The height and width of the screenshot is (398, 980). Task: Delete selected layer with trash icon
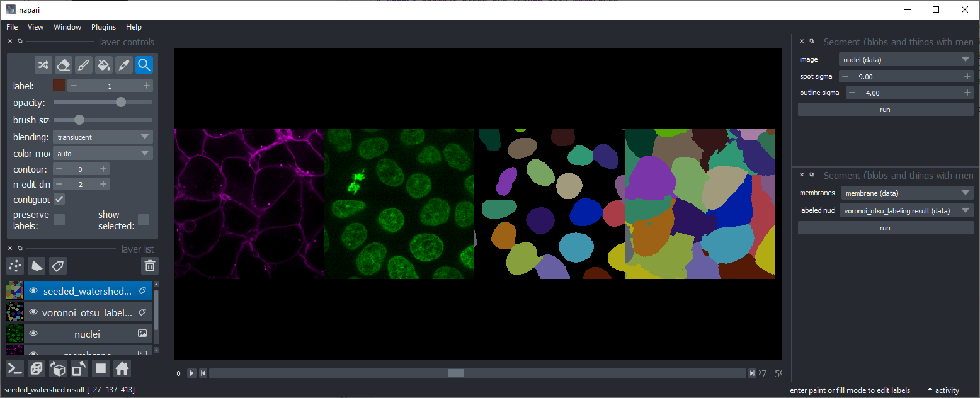pos(149,266)
